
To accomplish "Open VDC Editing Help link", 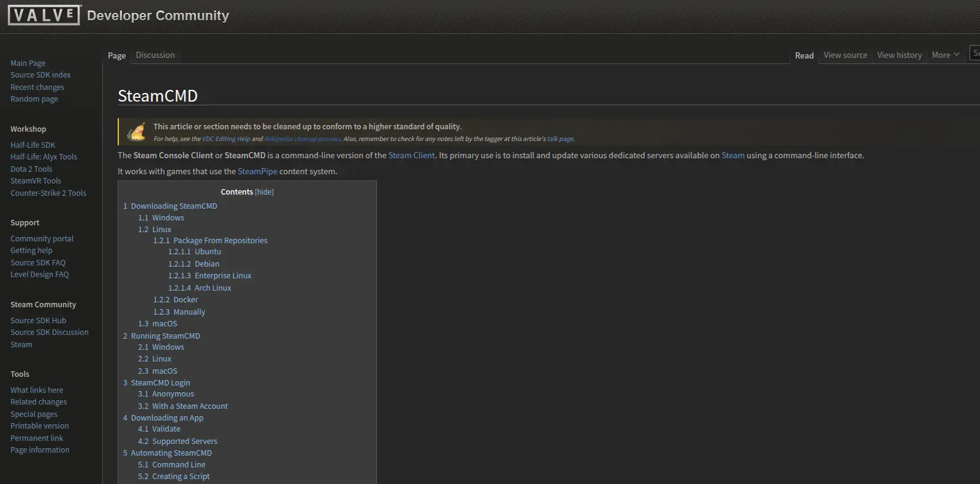I will [x=226, y=139].
